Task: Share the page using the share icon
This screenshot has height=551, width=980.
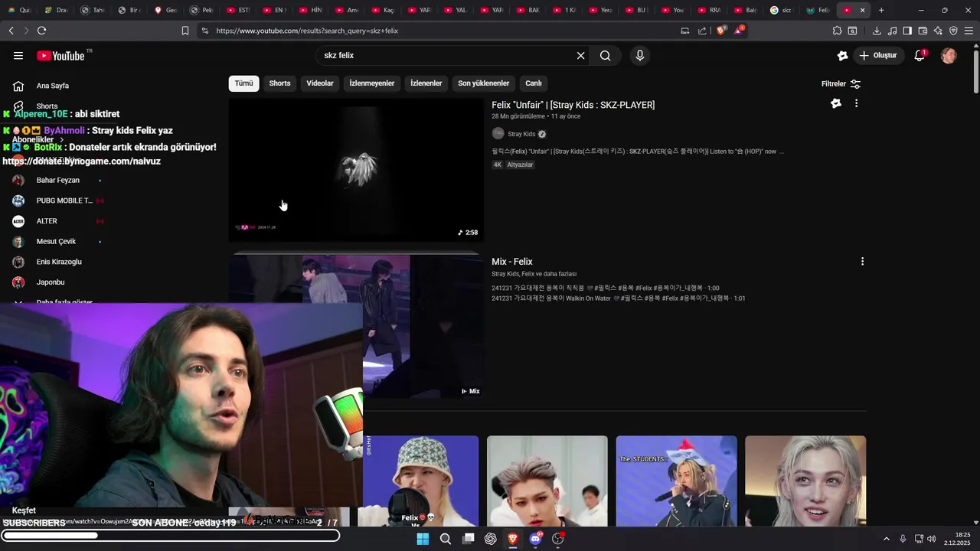Action: tap(702, 31)
